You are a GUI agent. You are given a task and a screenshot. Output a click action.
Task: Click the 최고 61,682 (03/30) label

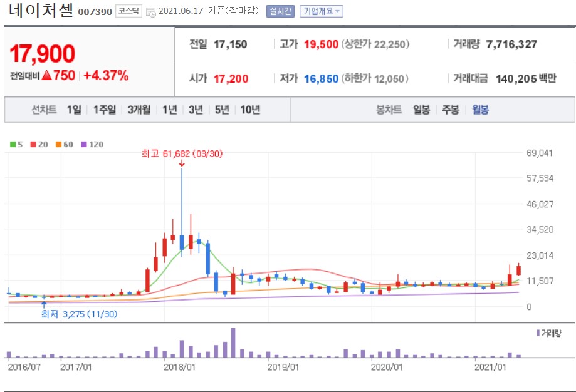click(182, 153)
